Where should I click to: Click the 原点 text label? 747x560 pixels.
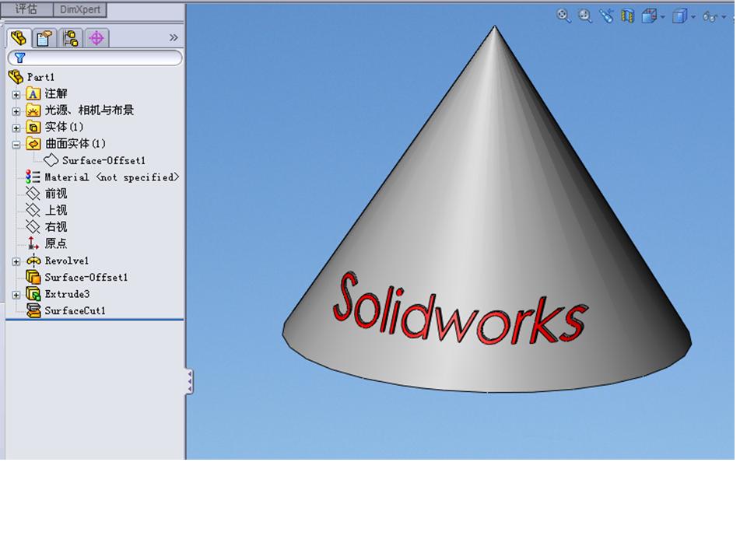(x=56, y=243)
